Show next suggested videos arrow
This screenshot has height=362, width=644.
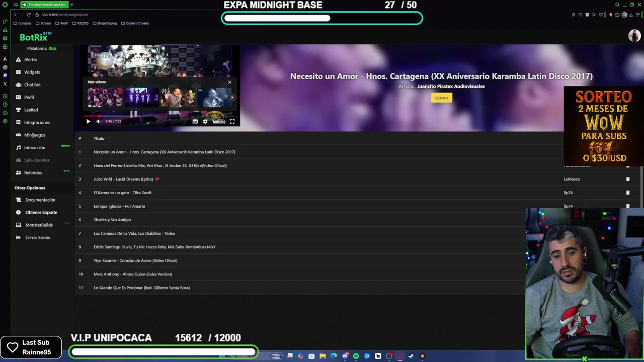click(232, 98)
